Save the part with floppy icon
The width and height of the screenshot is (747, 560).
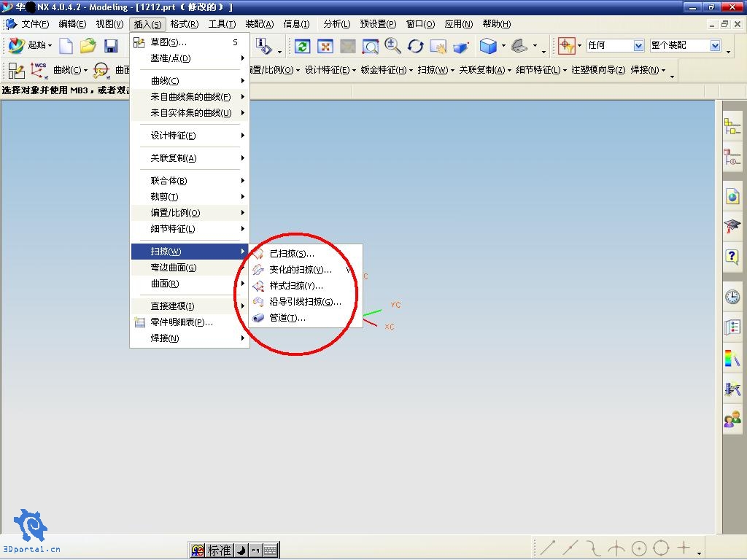[x=111, y=46]
